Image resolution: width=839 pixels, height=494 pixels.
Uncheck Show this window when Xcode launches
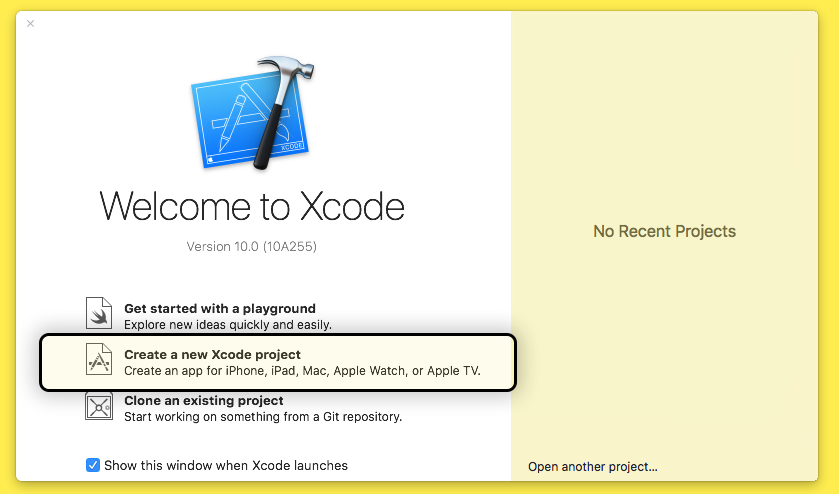click(93, 465)
